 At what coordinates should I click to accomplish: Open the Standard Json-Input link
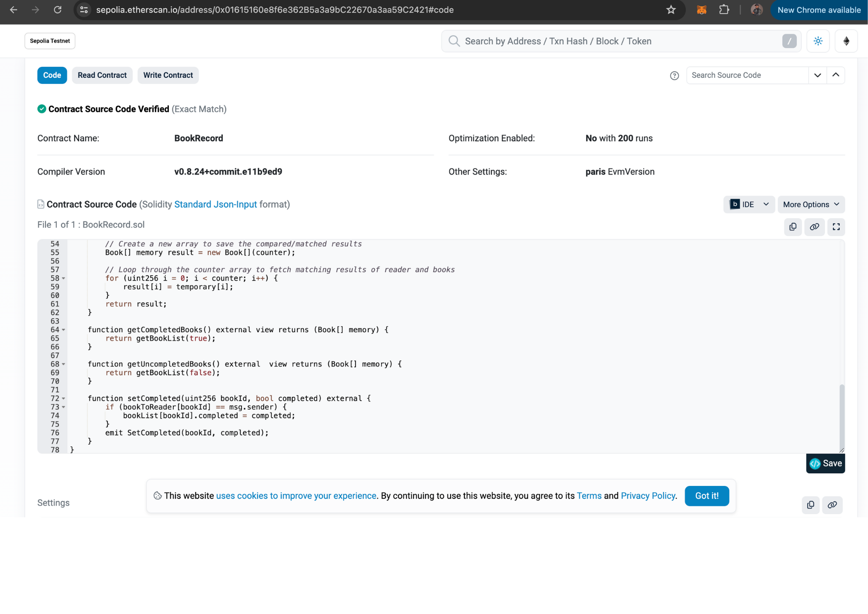point(216,204)
